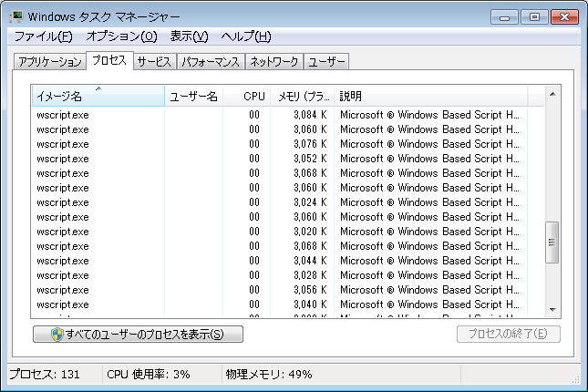This screenshot has width=588, height=392.
Task: Select the wscript.exe row with 3,052 K
Action: tap(279, 159)
